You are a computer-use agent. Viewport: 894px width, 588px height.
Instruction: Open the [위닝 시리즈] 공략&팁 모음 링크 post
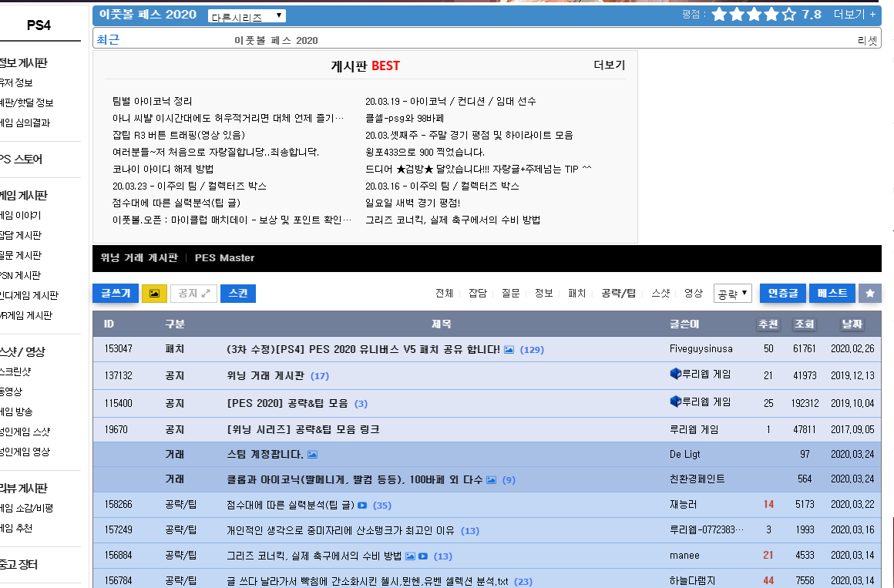[x=304, y=429]
